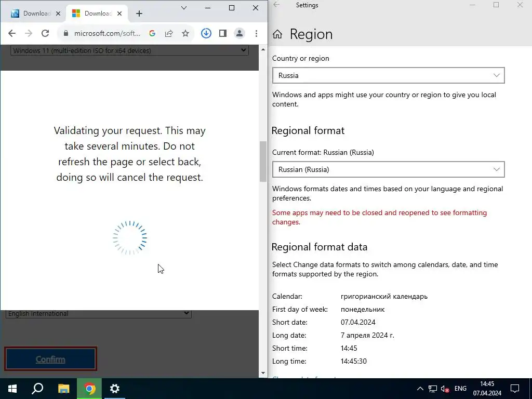Open Regional format Russian (Russia) dropdown
This screenshot has width=532, height=399.
pos(388,169)
